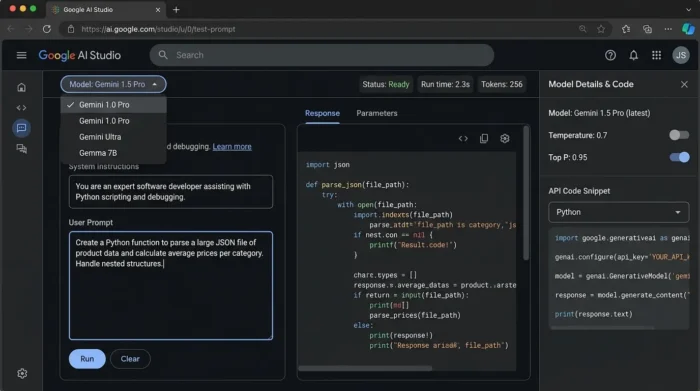Open browser extensions icon

coord(626,29)
